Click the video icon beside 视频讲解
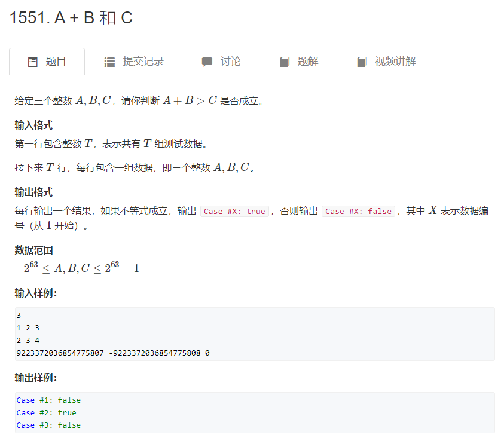The height and width of the screenshot is (438, 504). tap(362, 62)
